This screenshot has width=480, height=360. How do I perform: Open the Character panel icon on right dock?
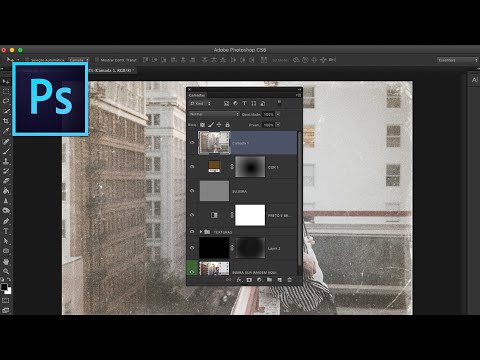(x=475, y=80)
